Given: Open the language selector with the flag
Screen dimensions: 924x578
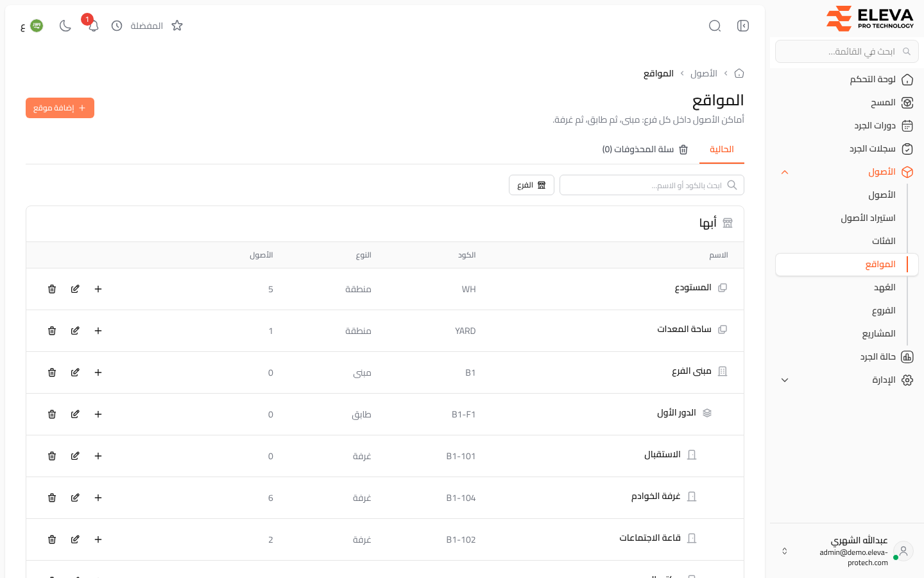Looking at the screenshot, I should coord(31,26).
